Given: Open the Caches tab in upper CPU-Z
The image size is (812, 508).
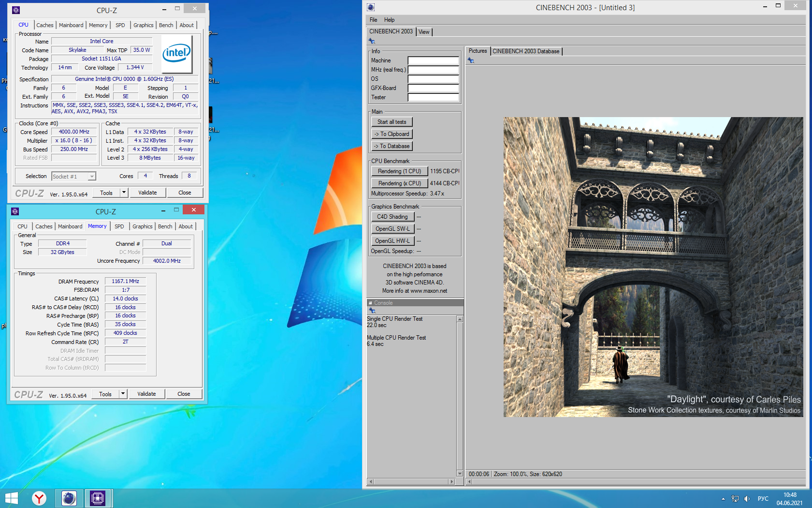Looking at the screenshot, I should coord(45,25).
